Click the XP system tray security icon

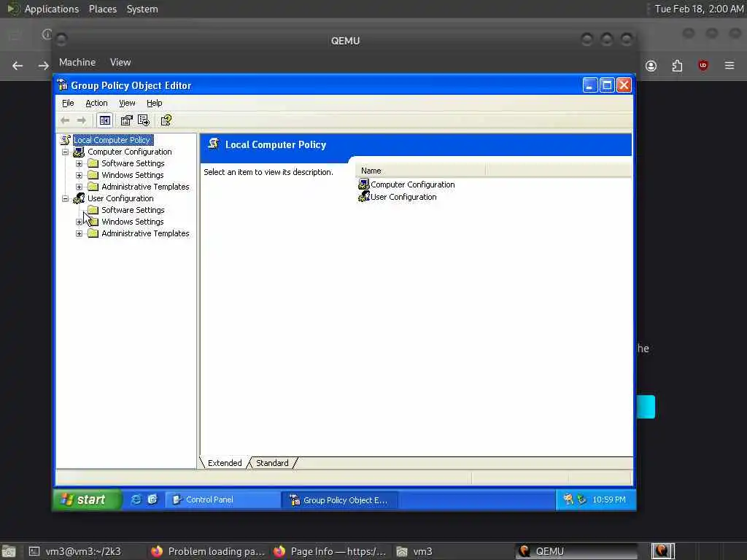pos(568,499)
